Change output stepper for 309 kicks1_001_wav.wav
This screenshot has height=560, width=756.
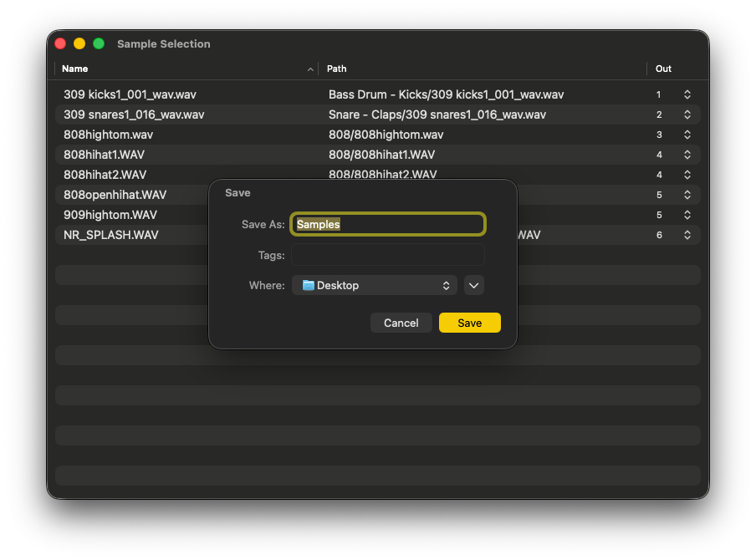point(687,94)
